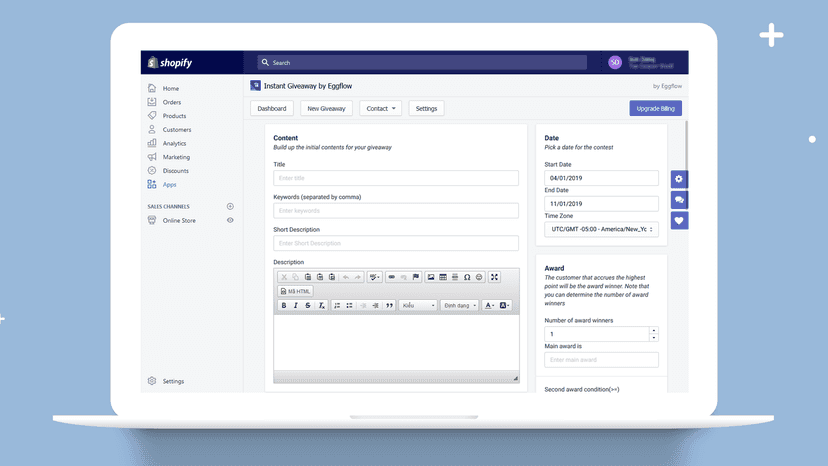Increment the number of award winners
This screenshot has height=466, width=828.
click(654, 330)
